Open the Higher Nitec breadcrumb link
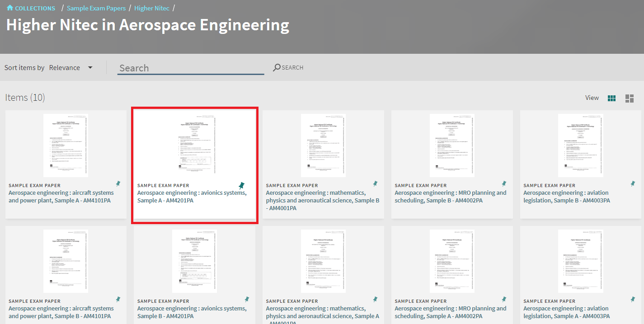This screenshot has height=324, width=644. 152,8
